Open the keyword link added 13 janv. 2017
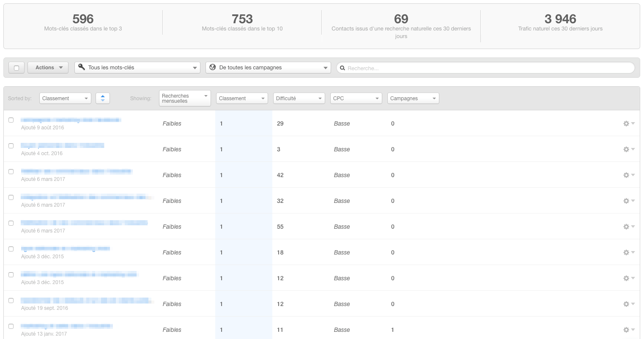Viewport: 644px width, 339px height. click(67, 326)
